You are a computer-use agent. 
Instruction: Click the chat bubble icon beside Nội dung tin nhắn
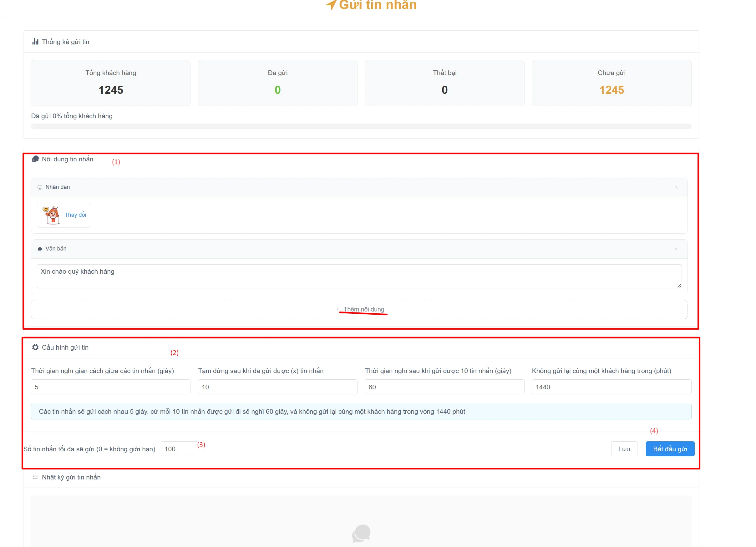coord(35,159)
